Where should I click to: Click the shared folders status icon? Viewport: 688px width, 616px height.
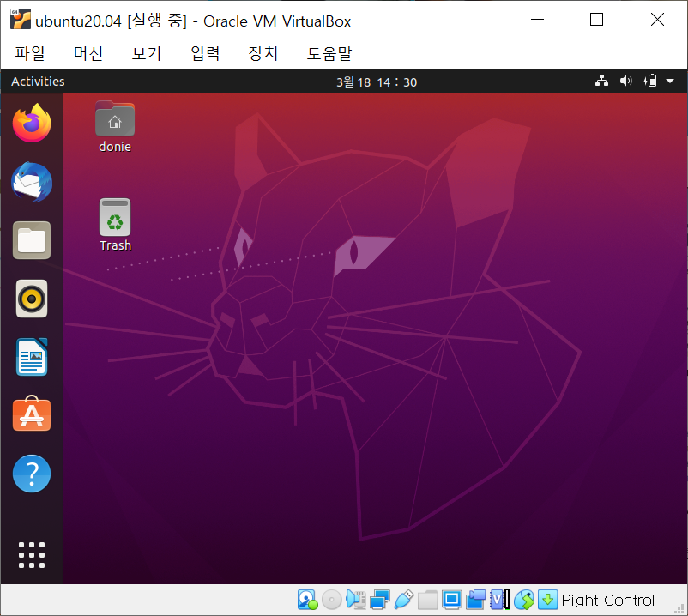(x=428, y=600)
